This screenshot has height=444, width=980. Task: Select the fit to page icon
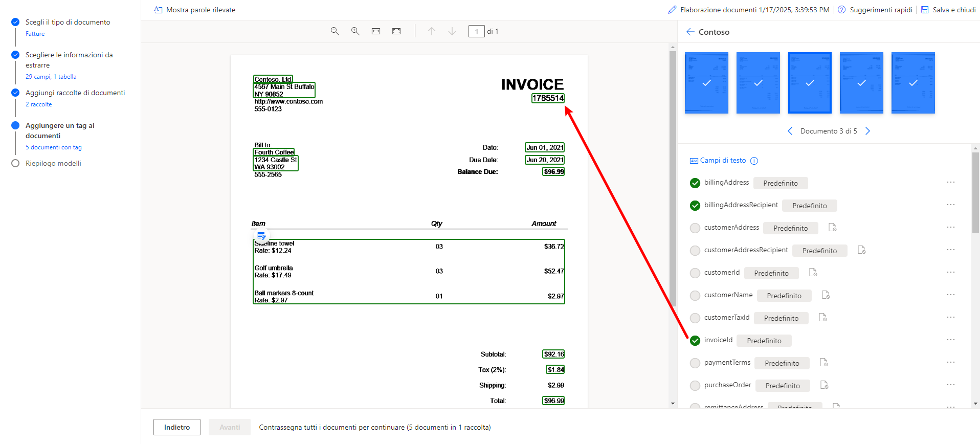(x=396, y=31)
